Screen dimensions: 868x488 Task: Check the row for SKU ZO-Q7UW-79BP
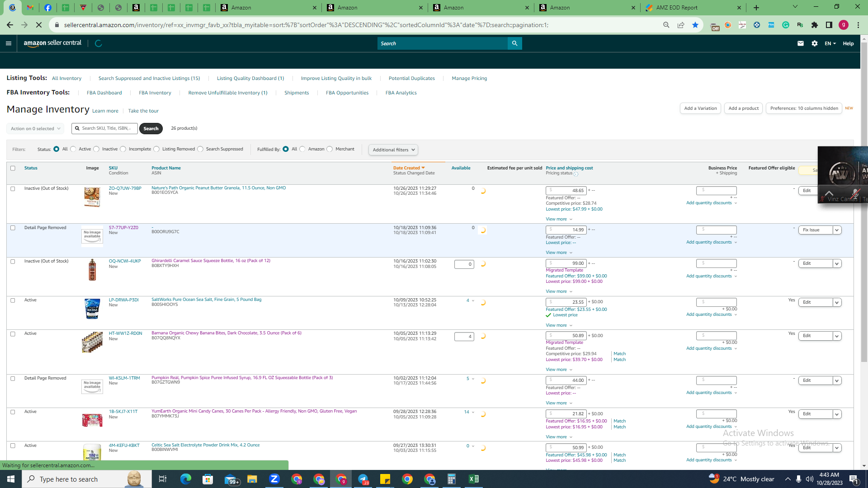coord(13,189)
